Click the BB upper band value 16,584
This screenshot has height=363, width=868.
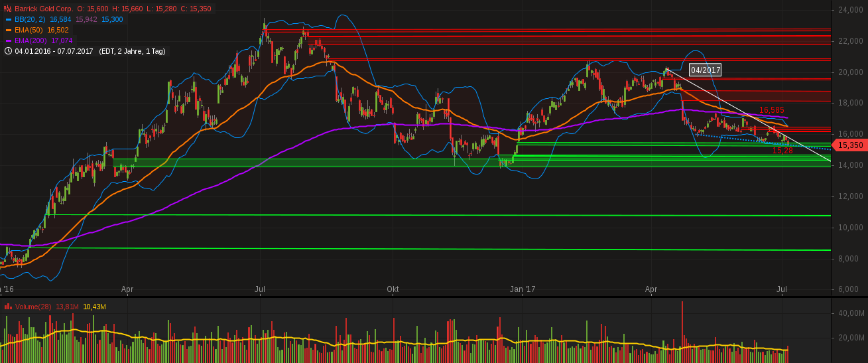pyautogui.click(x=60, y=20)
